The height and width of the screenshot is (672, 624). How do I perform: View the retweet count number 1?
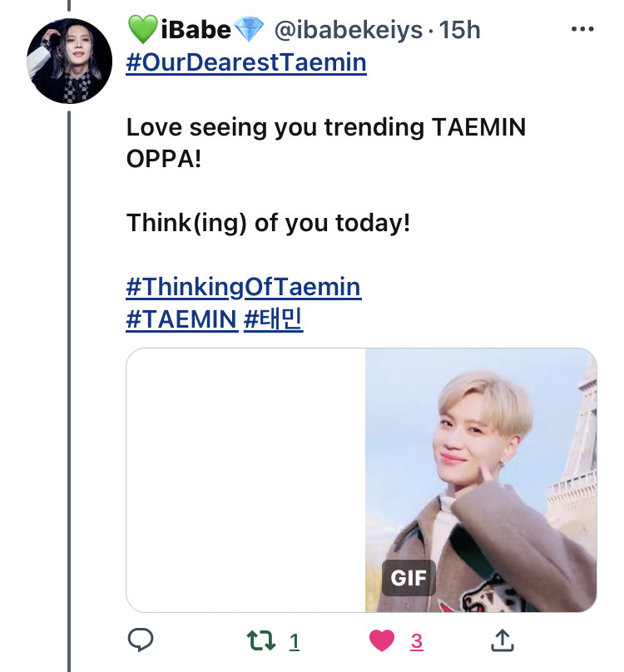295,641
